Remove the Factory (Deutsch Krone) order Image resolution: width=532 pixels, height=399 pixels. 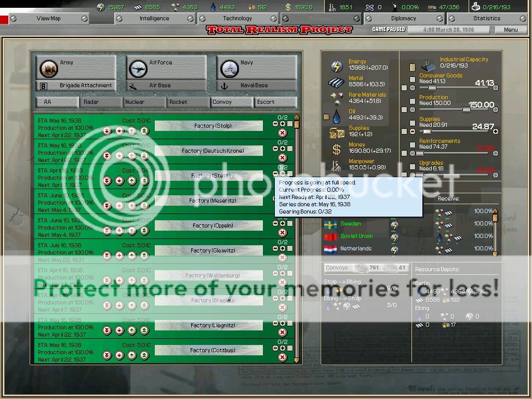[283, 157]
